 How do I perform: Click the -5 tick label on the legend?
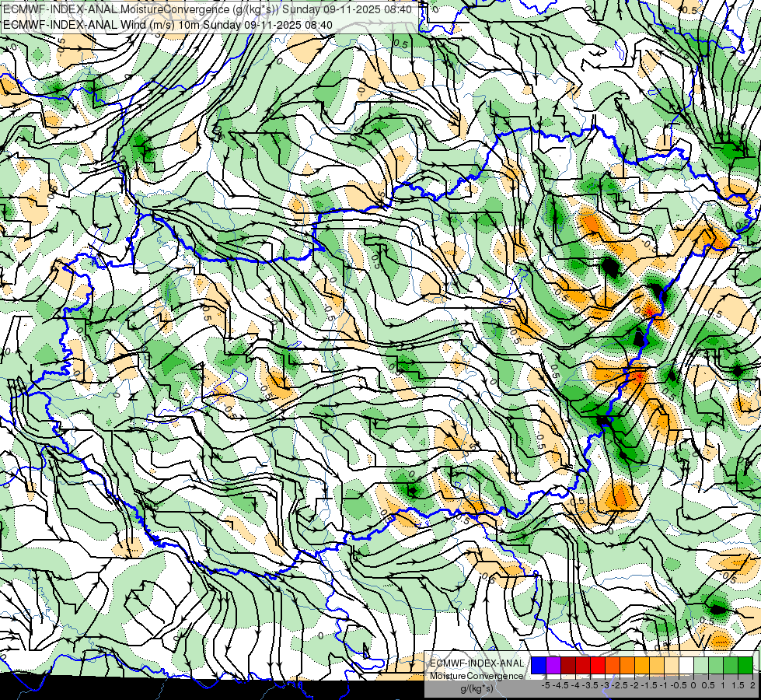point(546,685)
